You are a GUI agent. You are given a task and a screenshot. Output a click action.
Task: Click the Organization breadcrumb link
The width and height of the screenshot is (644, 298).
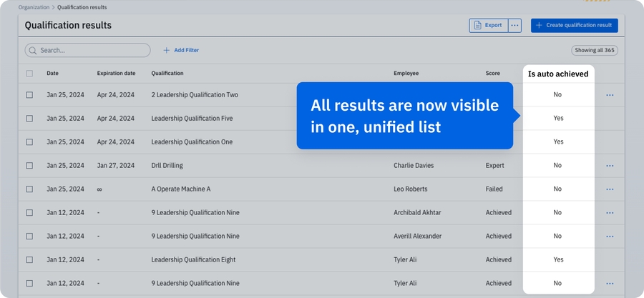coord(34,7)
